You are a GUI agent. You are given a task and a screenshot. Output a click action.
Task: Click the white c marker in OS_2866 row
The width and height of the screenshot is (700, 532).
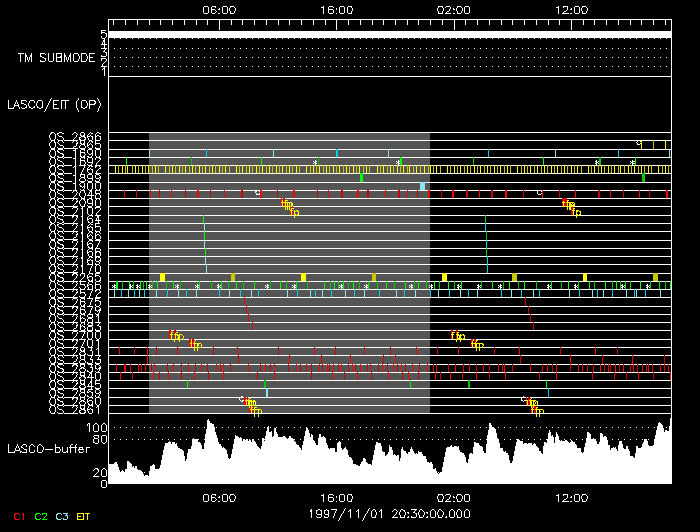click(639, 143)
